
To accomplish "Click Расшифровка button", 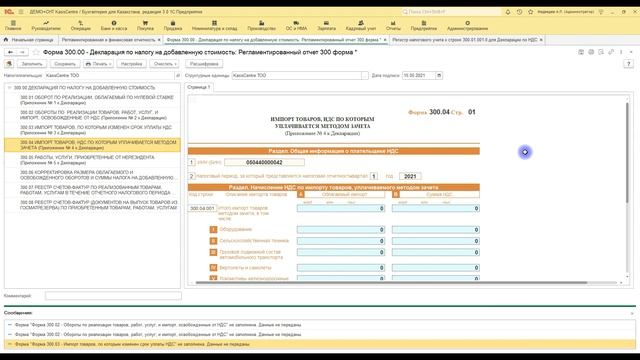I will point(204,64).
